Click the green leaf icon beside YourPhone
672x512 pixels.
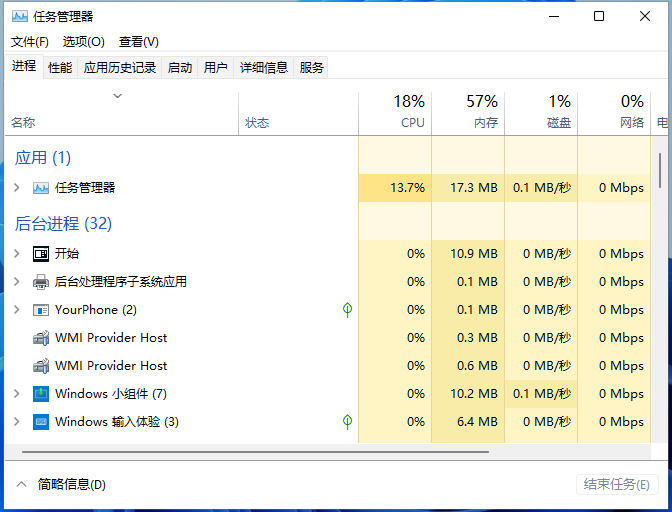coord(347,310)
